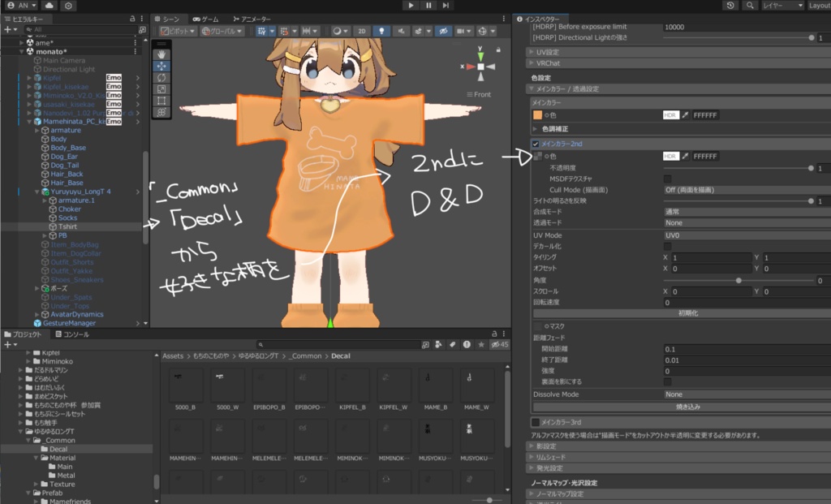Toggle the MSDFテクスチャ checkbox
The width and height of the screenshot is (831, 504).
click(x=667, y=179)
